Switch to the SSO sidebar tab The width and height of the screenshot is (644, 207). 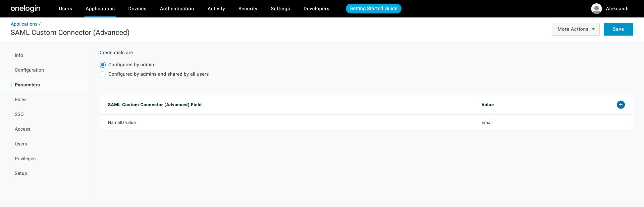19,115
